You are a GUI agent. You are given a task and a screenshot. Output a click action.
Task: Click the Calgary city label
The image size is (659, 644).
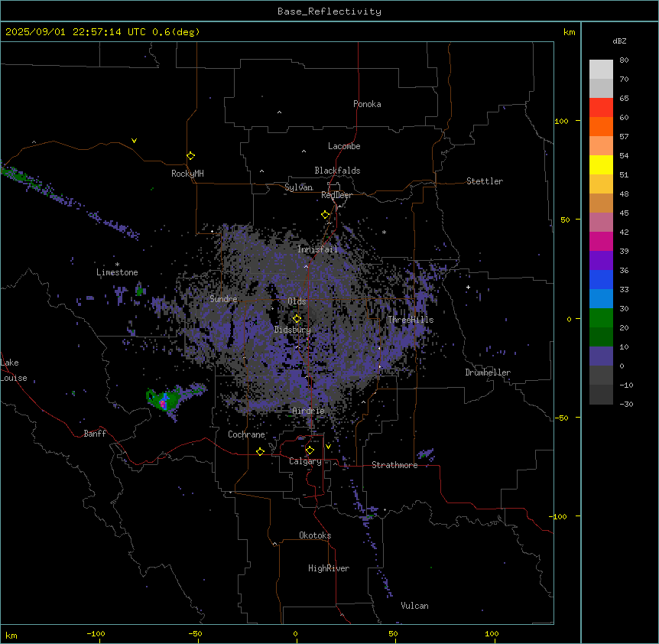(305, 461)
